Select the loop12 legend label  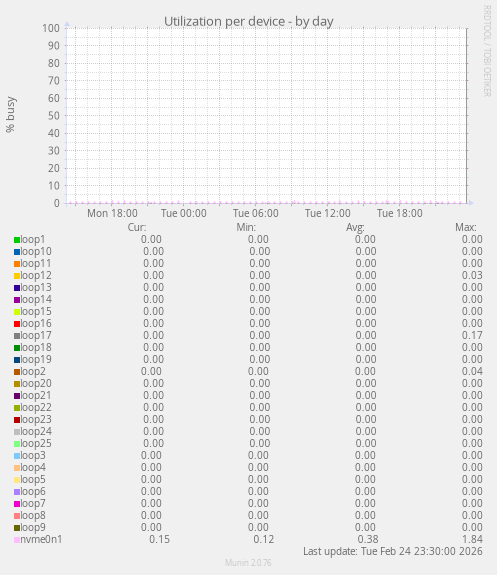coord(36,275)
